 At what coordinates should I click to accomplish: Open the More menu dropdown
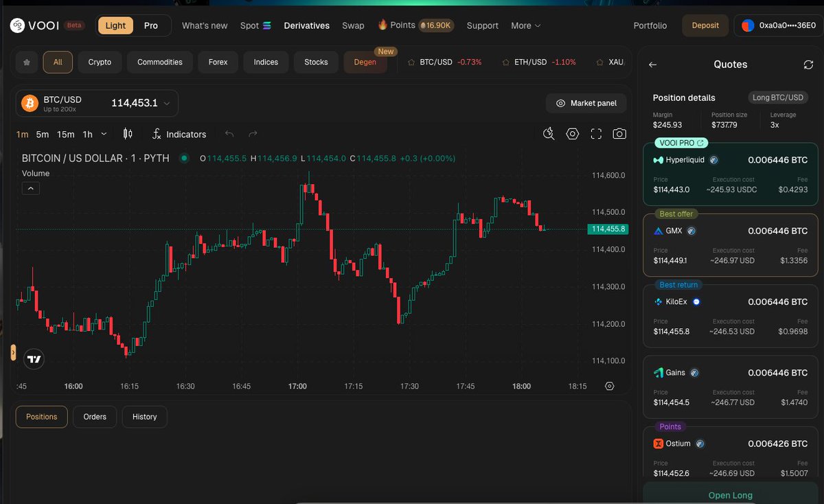[525, 25]
